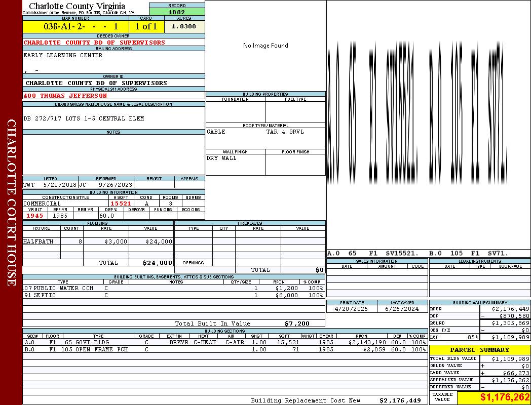Select physical address 400 Thomas Jefferson

tap(65, 96)
